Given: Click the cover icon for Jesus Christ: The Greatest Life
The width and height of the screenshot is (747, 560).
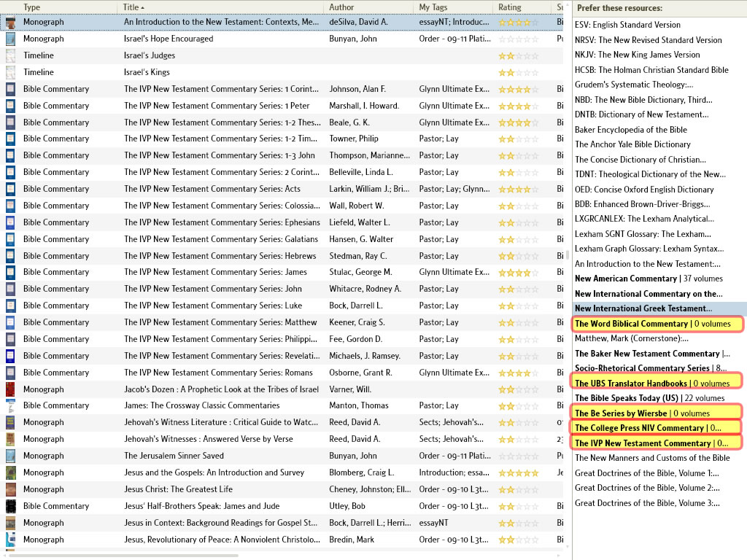Looking at the screenshot, I should 10,489.
